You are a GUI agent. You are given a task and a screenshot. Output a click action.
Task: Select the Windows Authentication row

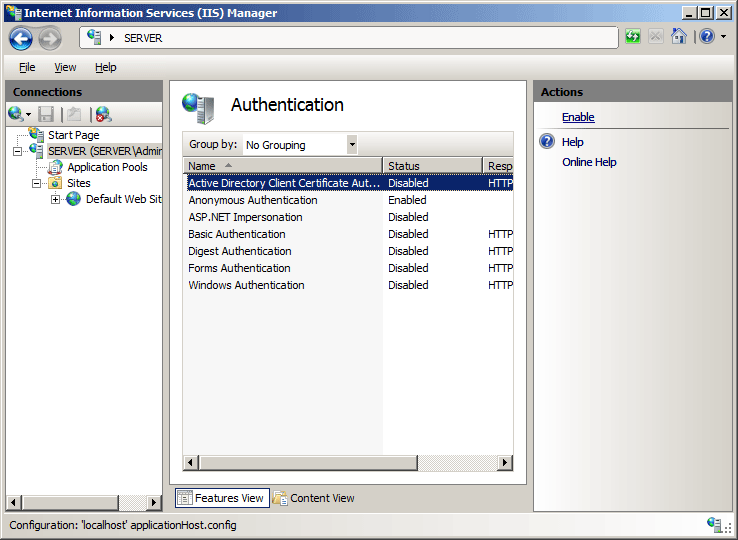246,285
